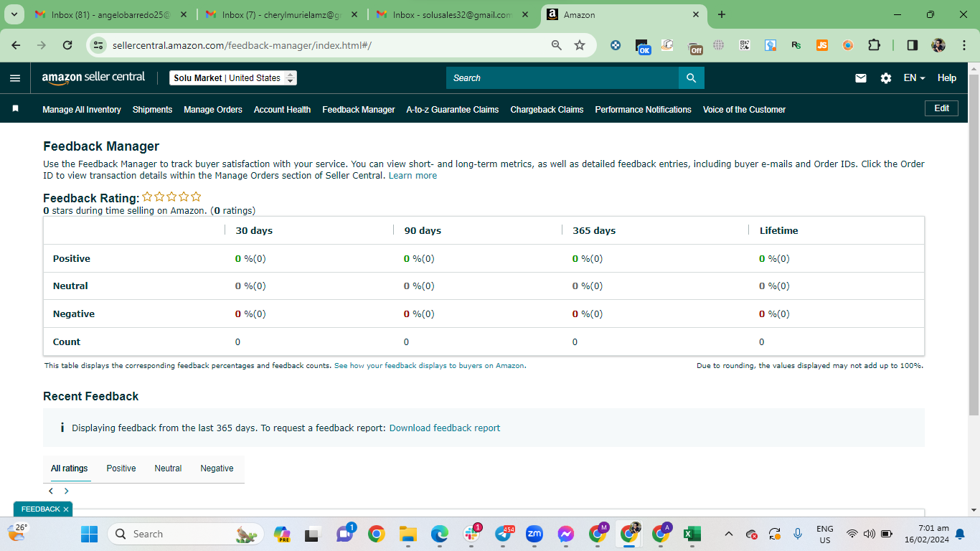The width and height of the screenshot is (980, 551).
Task: Open Voice of the Customer
Action: coord(744,110)
